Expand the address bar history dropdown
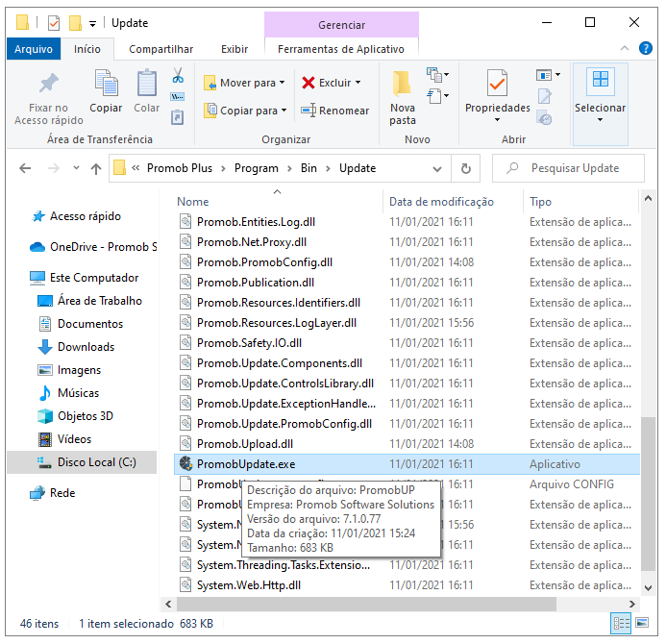Image resolution: width=666 pixels, height=644 pixels. tap(436, 168)
